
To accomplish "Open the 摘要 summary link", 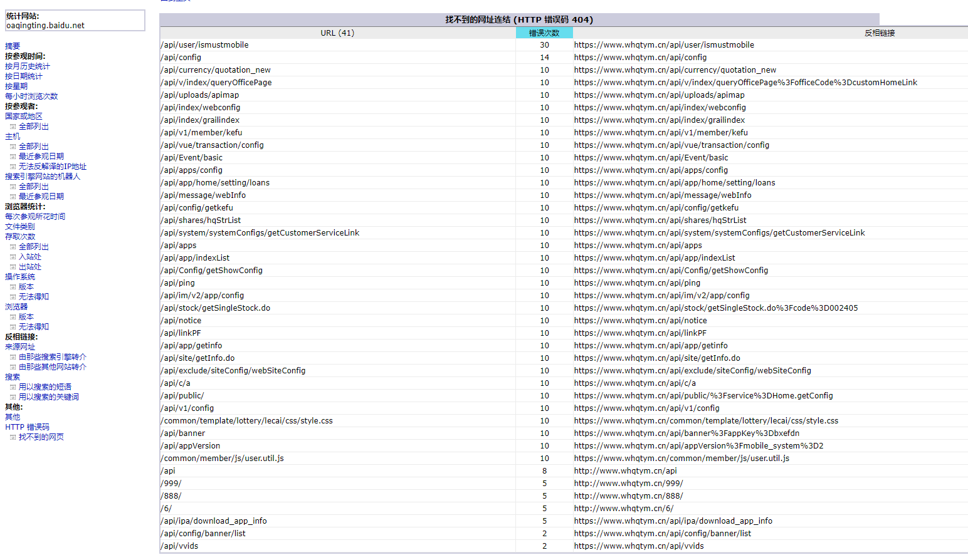I will [13, 46].
